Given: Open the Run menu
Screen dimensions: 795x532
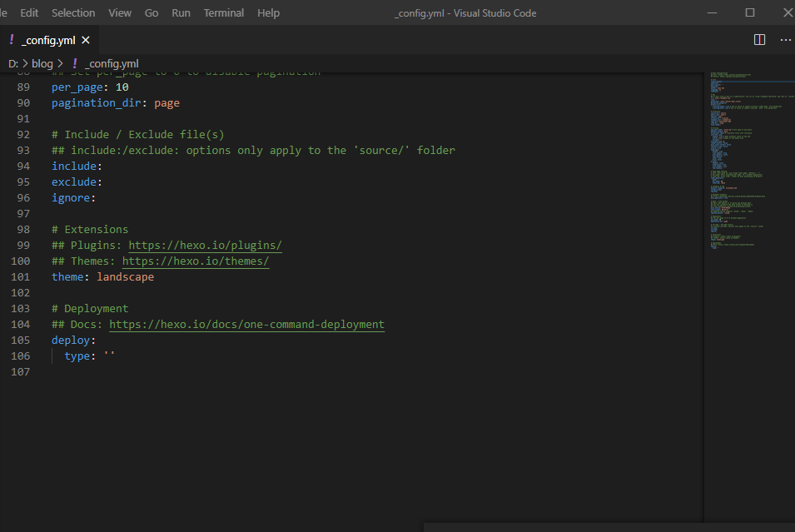Looking at the screenshot, I should tap(181, 13).
